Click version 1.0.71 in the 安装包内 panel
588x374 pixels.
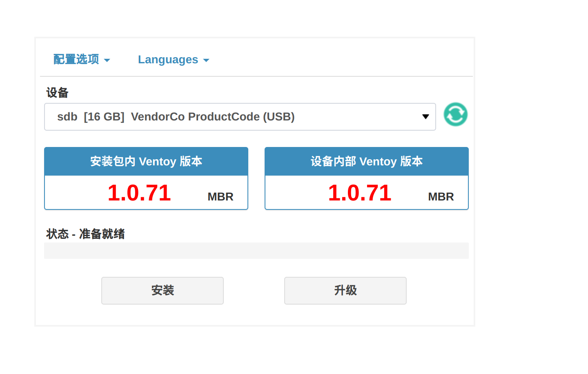click(x=139, y=193)
